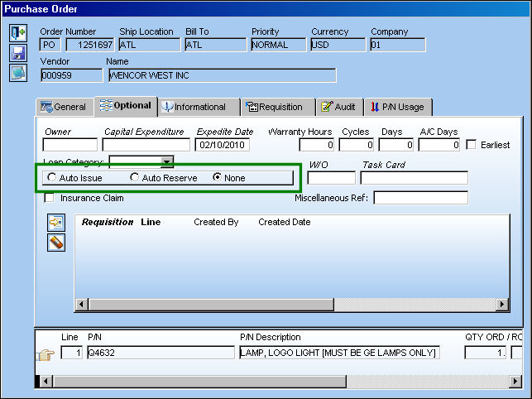
Task: Select the None radio button
Action: pos(217,177)
